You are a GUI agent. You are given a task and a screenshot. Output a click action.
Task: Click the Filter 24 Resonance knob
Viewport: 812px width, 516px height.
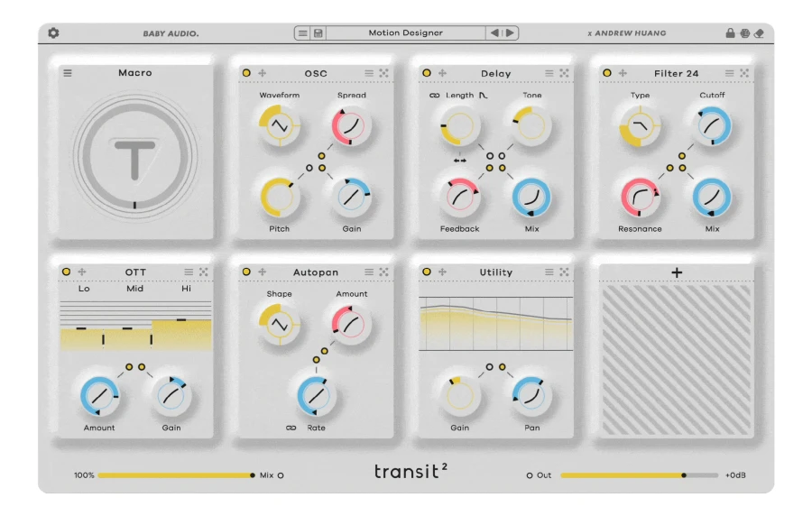click(640, 198)
